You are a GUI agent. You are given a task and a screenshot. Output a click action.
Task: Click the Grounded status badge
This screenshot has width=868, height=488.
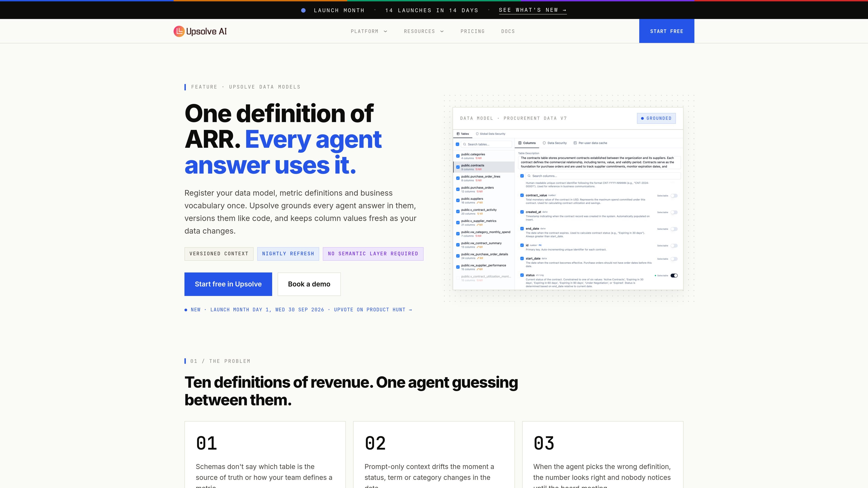point(656,118)
